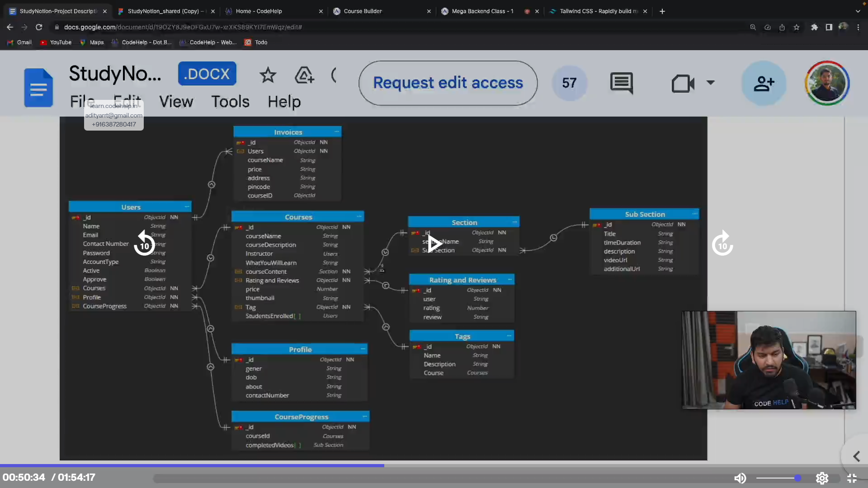Adjust the volume slider
868x488 pixels.
[778, 478]
